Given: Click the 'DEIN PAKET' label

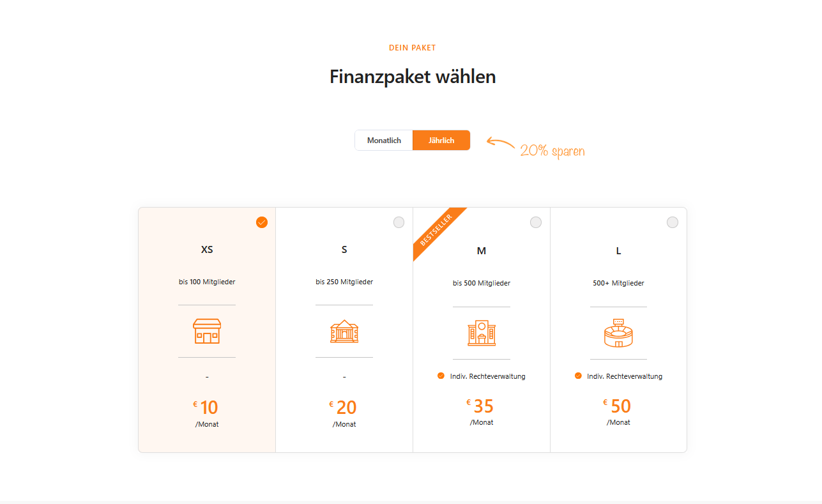Looking at the screenshot, I should (413, 48).
